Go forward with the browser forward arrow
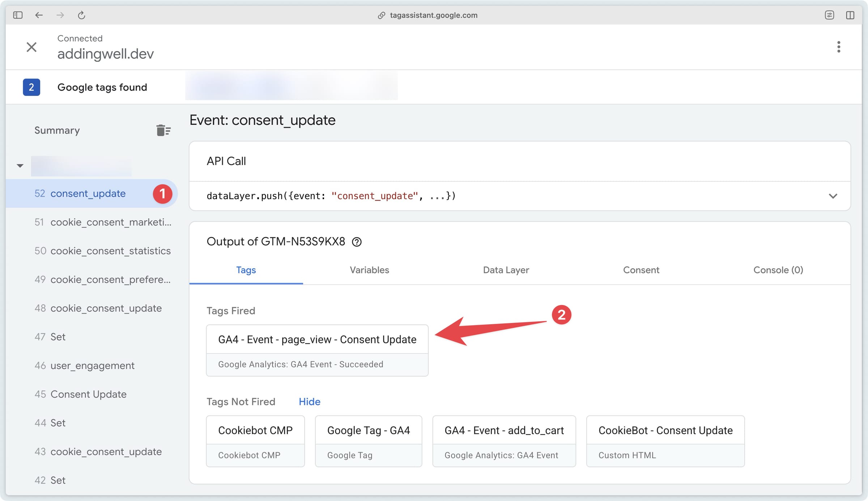The width and height of the screenshot is (868, 501). [60, 15]
